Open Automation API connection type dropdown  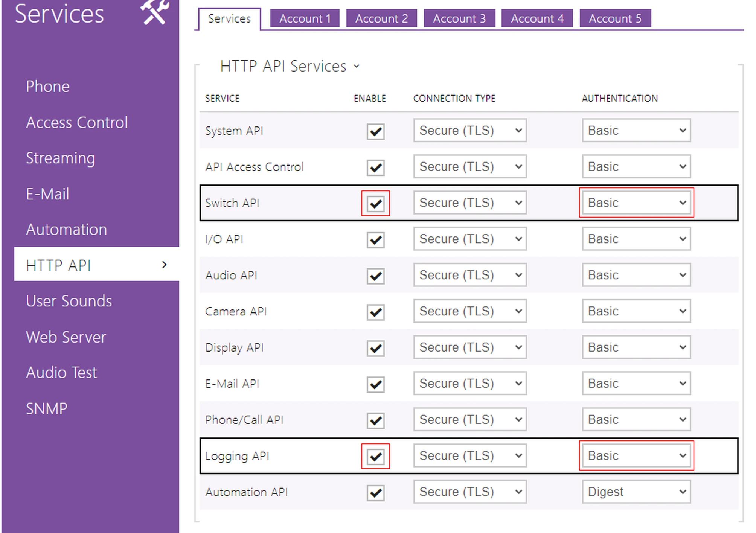click(469, 492)
